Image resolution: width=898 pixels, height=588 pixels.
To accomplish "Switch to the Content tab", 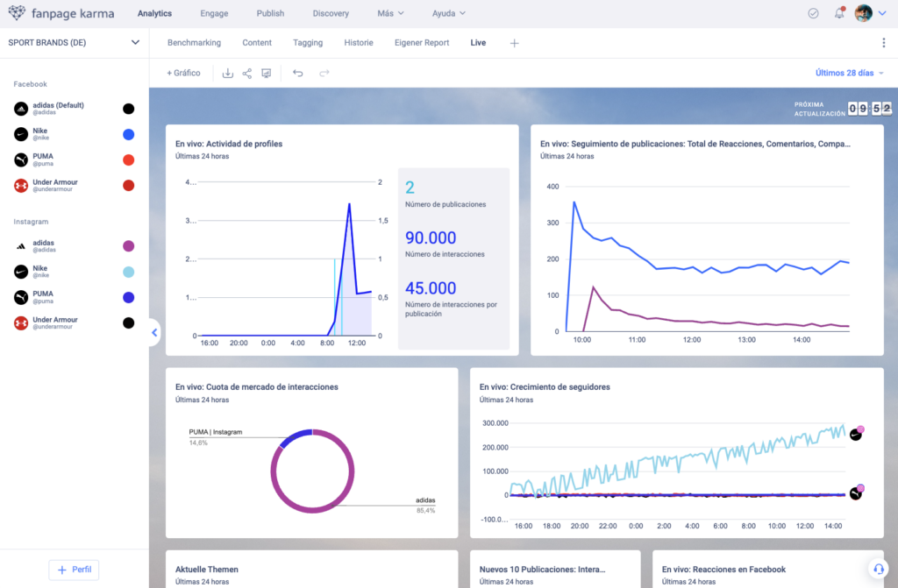I will click(257, 42).
